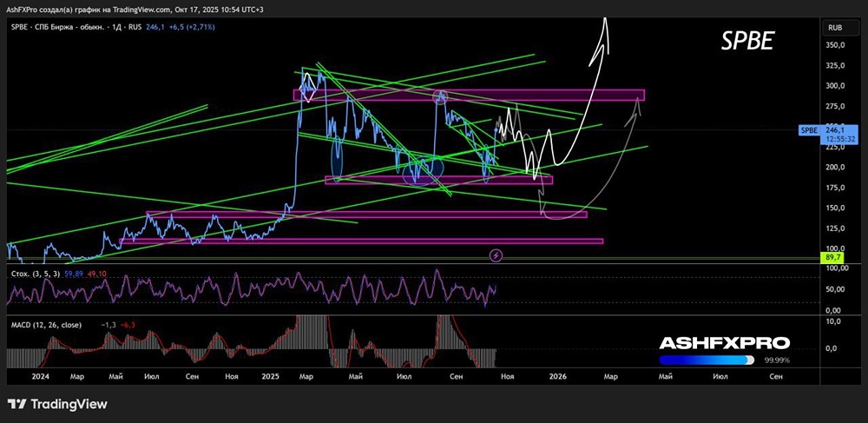Screen dimensions: 868x423
Task: Click Stochastic value 59,89
Action: tap(74, 273)
